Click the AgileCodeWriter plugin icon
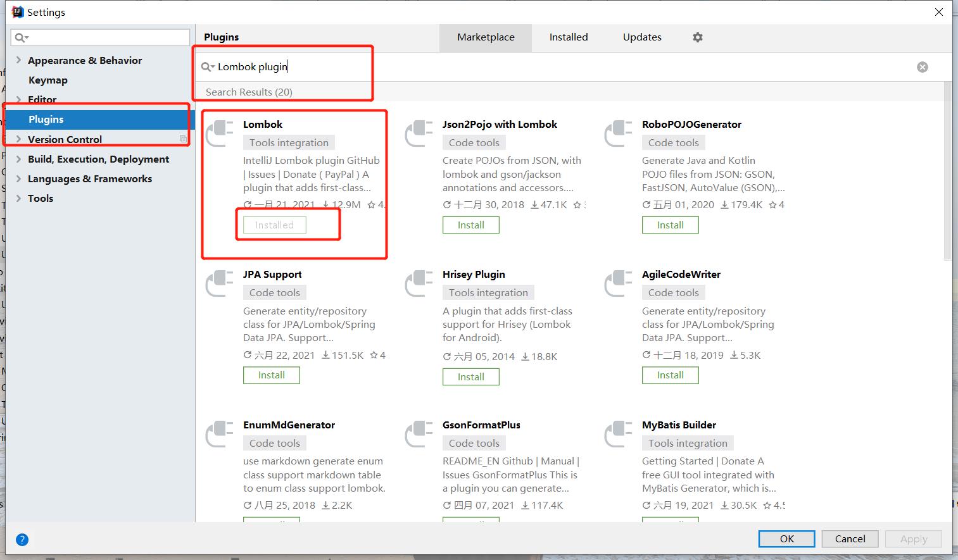The height and width of the screenshot is (560, 958). (x=619, y=283)
